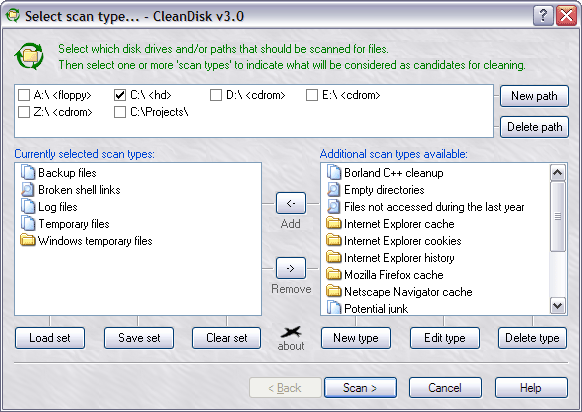Click the New path button
This screenshot has width=582, height=412.
point(534,96)
